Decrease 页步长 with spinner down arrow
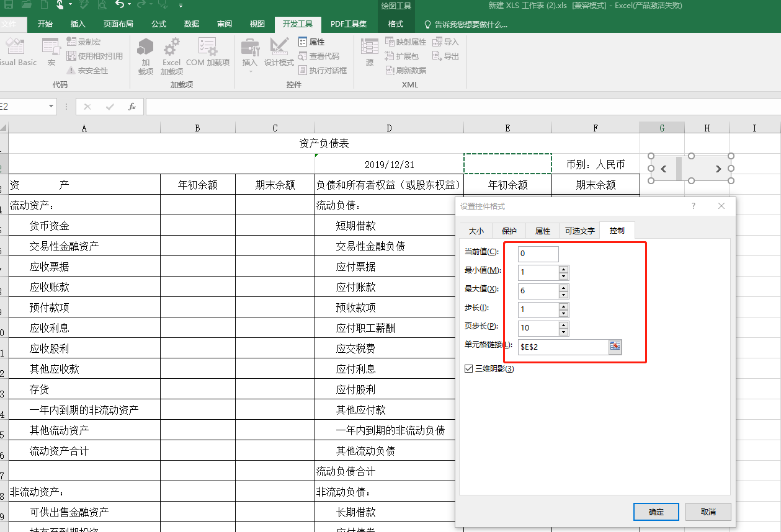Viewport: 781px width, 532px height. (563, 332)
